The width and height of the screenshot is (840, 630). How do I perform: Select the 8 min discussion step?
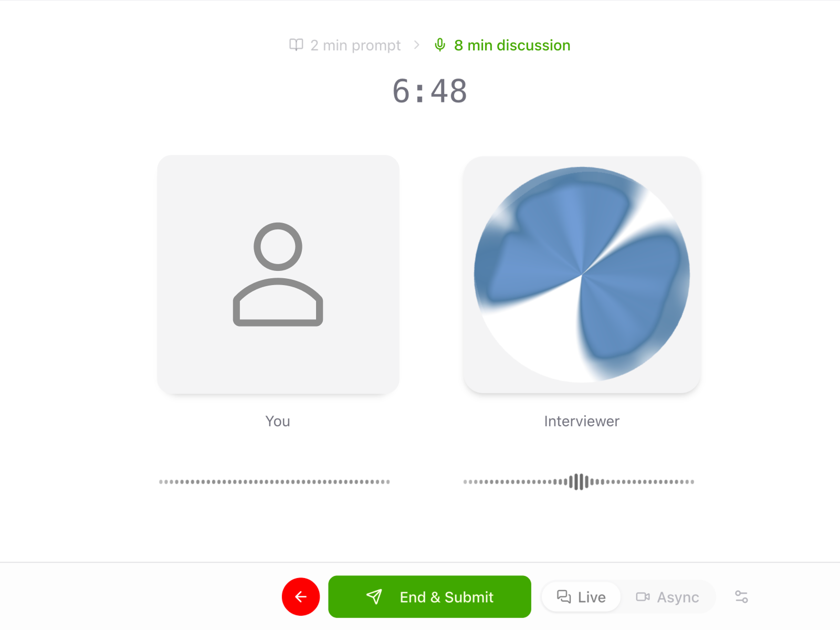click(502, 45)
